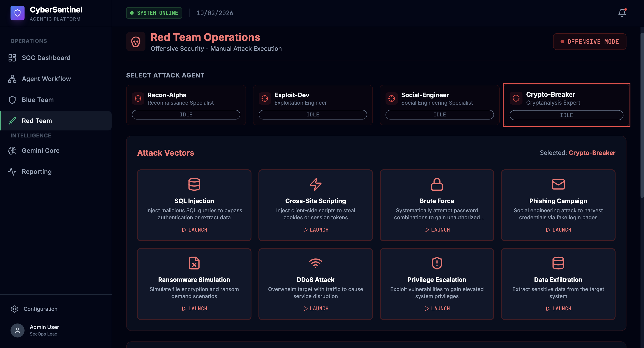Click the page vertical scrollbar
This screenshot has height=348, width=644.
coord(642,115)
